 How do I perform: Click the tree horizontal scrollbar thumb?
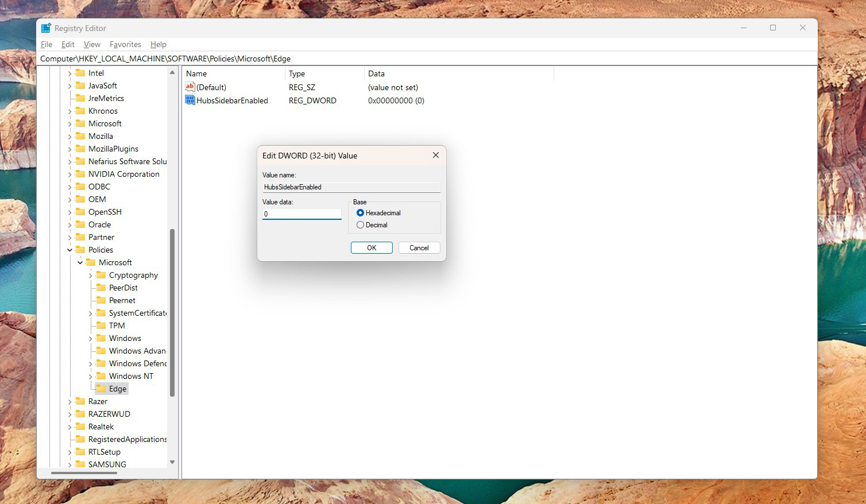(84, 473)
